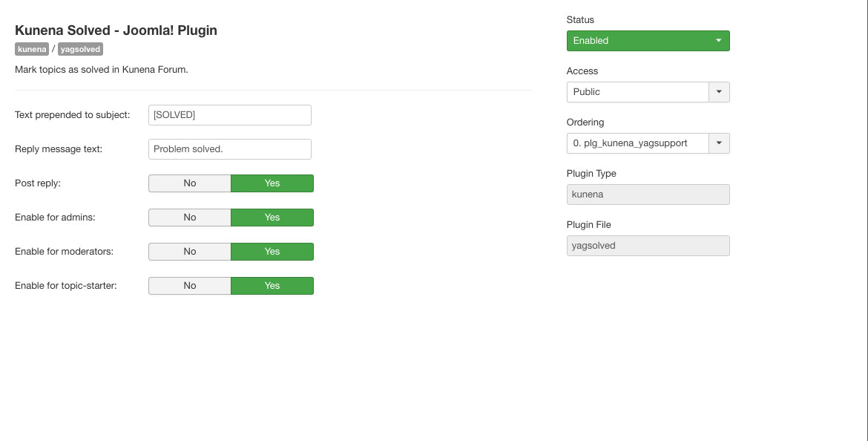Turn off Enable for topic-starter
868x441 pixels.
(190, 286)
